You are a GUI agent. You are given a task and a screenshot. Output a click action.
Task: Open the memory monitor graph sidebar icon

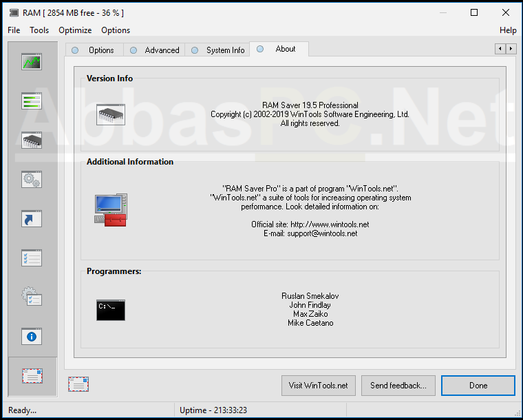pos(32,62)
